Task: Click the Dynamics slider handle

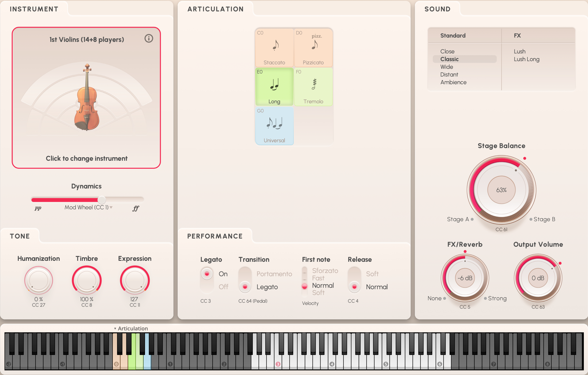Action: (x=102, y=200)
